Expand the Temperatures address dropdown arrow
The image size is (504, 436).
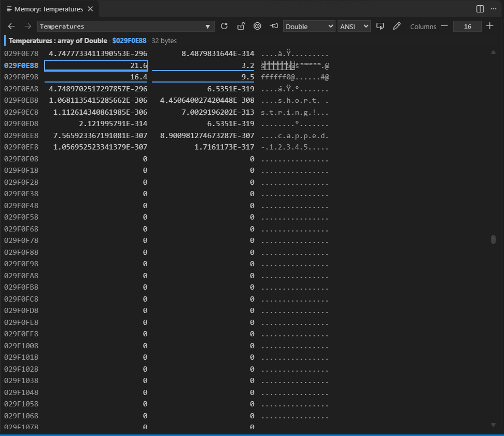(207, 26)
